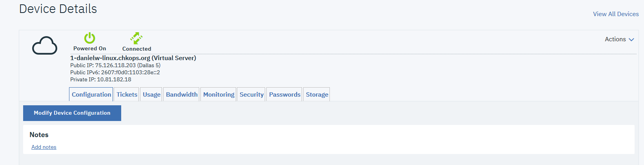
Task: Switch to the Security tab
Action: (x=251, y=94)
